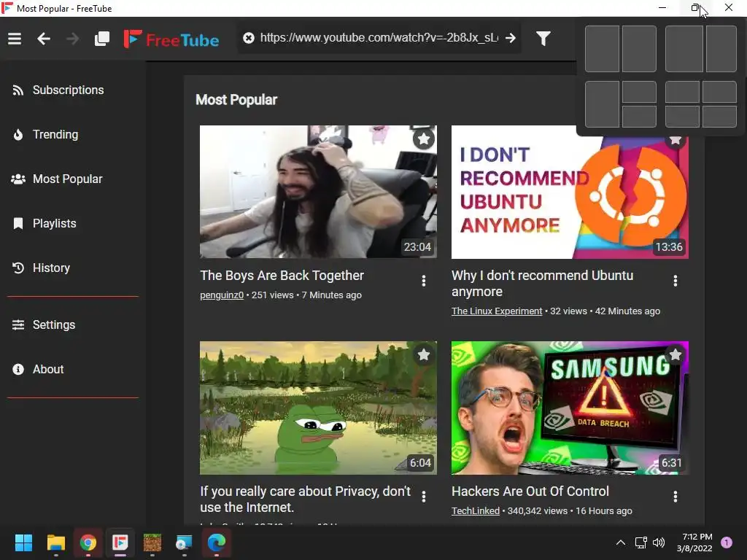747x560 pixels.
Task: Open the Windows Start menu
Action: tap(23, 542)
